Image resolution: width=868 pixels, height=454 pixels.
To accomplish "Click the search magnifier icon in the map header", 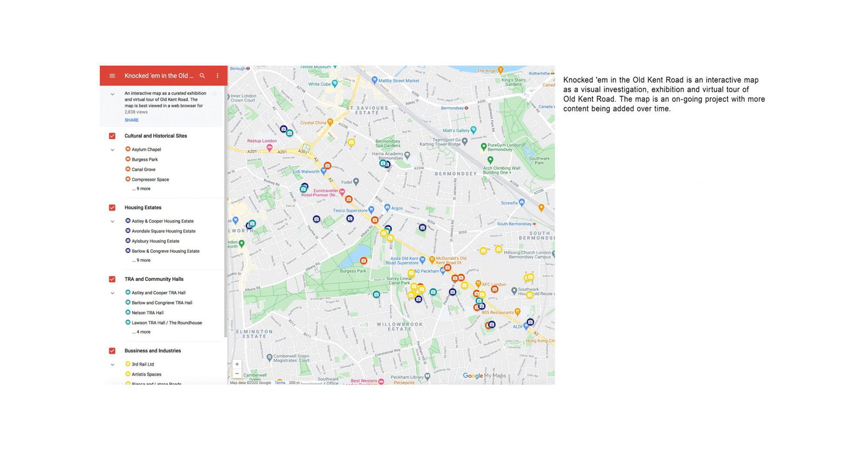I will [202, 76].
